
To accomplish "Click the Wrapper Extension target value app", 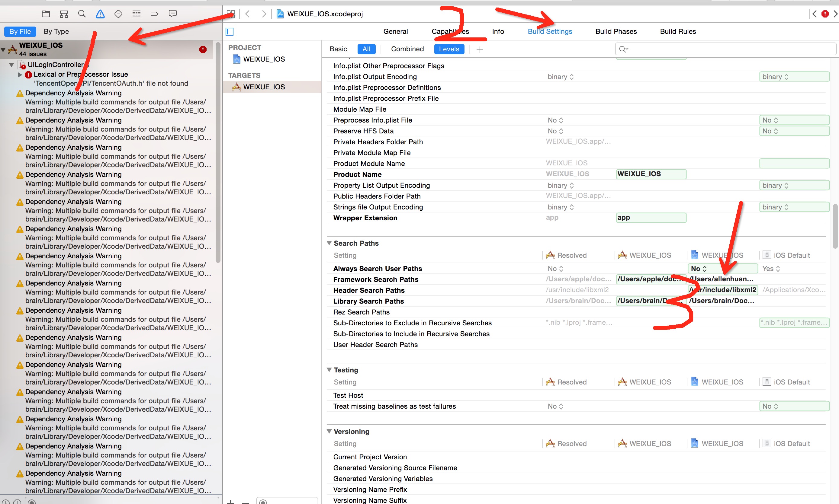I will click(x=651, y=218).
